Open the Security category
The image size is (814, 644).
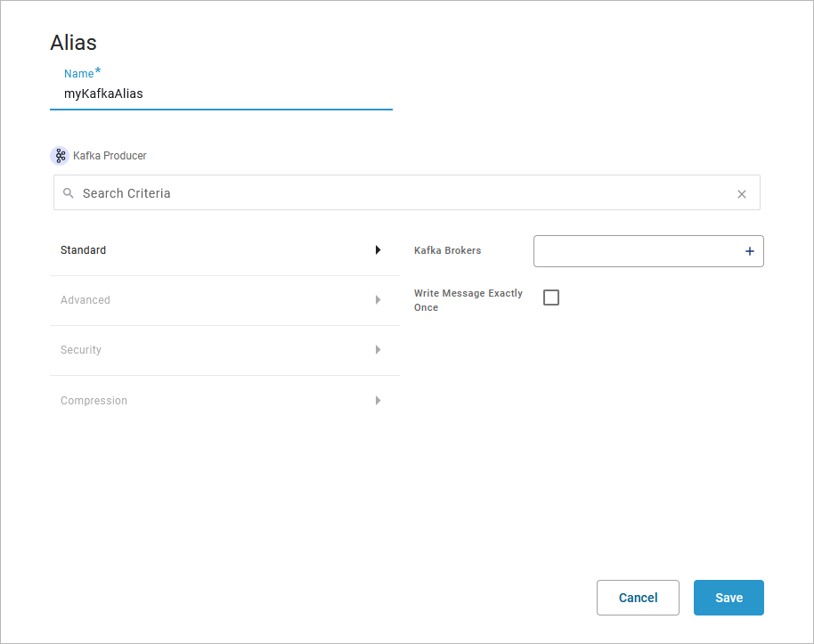(81, 350)
